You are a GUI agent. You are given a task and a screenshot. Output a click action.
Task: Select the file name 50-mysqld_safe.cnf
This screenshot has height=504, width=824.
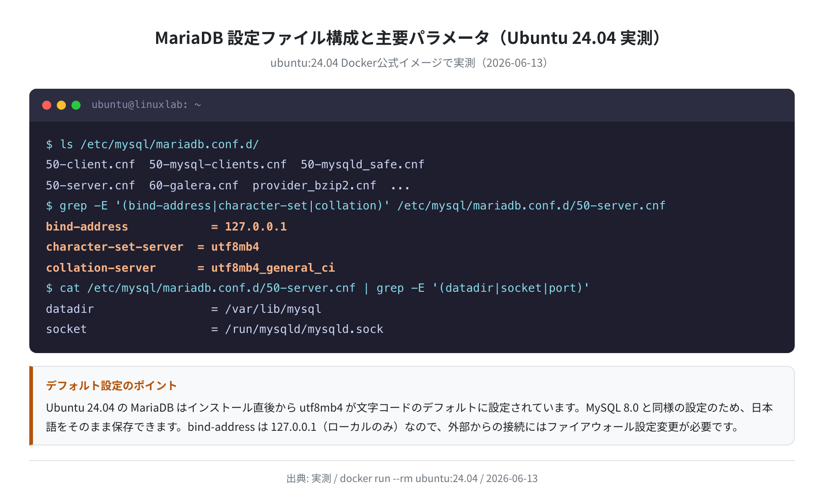pyautogui.click(x=363, y=165)
